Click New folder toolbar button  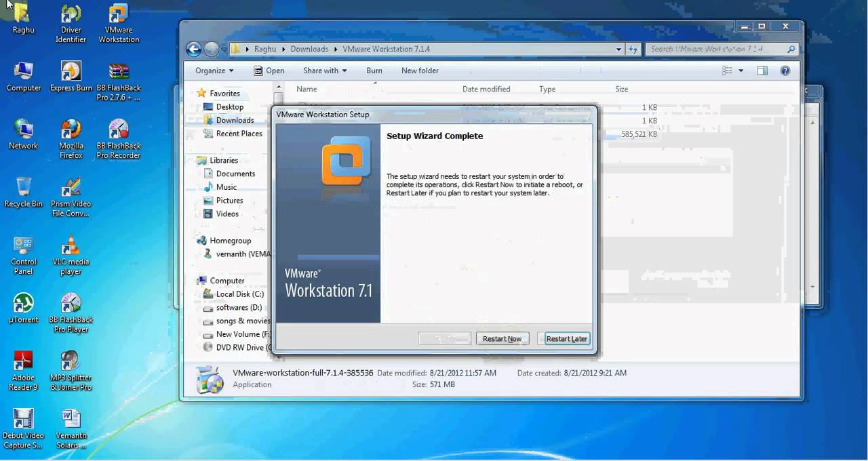tap(420, 71)
